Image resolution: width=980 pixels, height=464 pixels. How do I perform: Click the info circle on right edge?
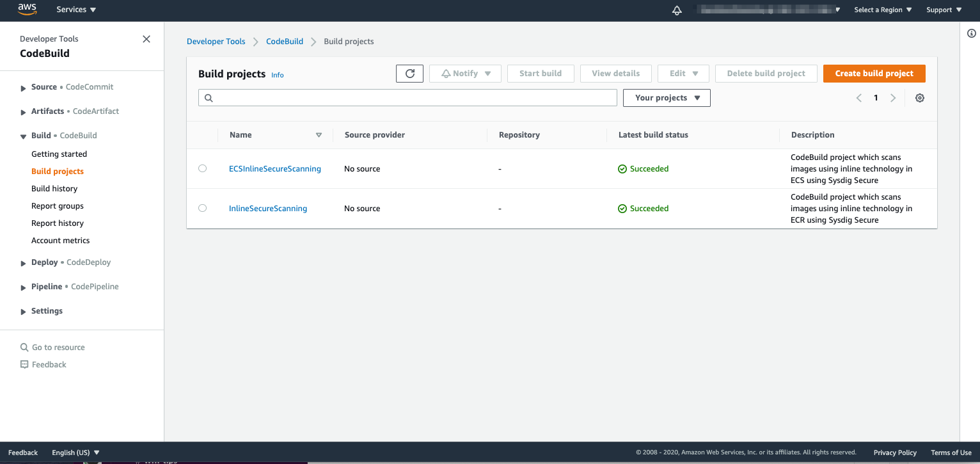(x=971, y=33)
